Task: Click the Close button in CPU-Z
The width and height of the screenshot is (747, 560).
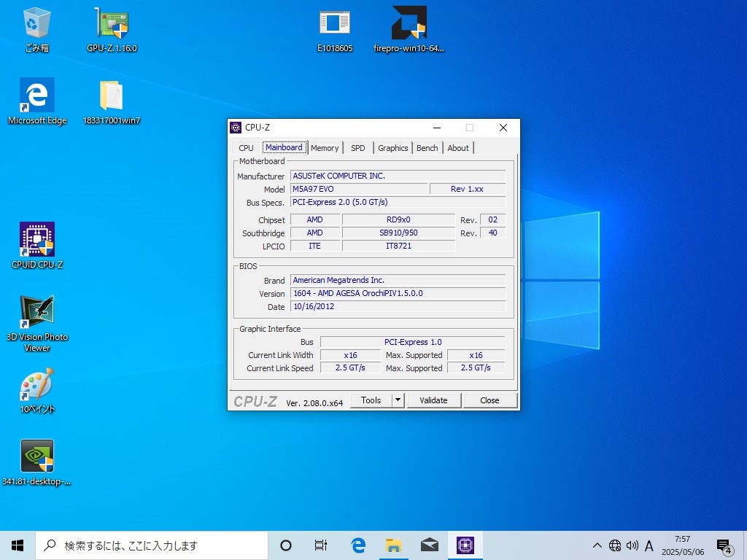Action: coord(489,400)
